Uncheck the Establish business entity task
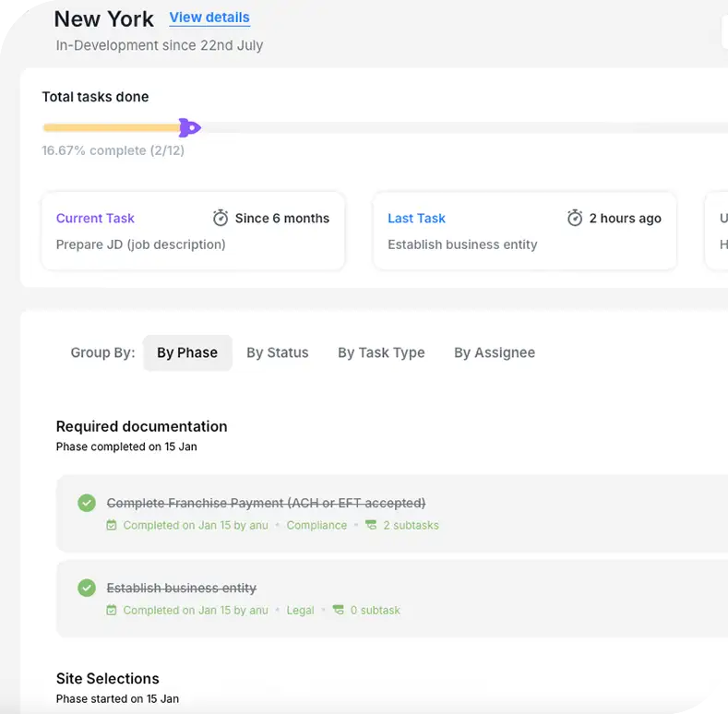 click(87, 588)
